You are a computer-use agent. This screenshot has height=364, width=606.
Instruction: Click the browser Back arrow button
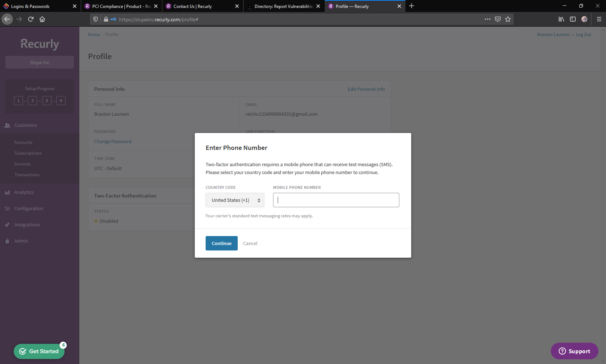(x=7, y=19)
